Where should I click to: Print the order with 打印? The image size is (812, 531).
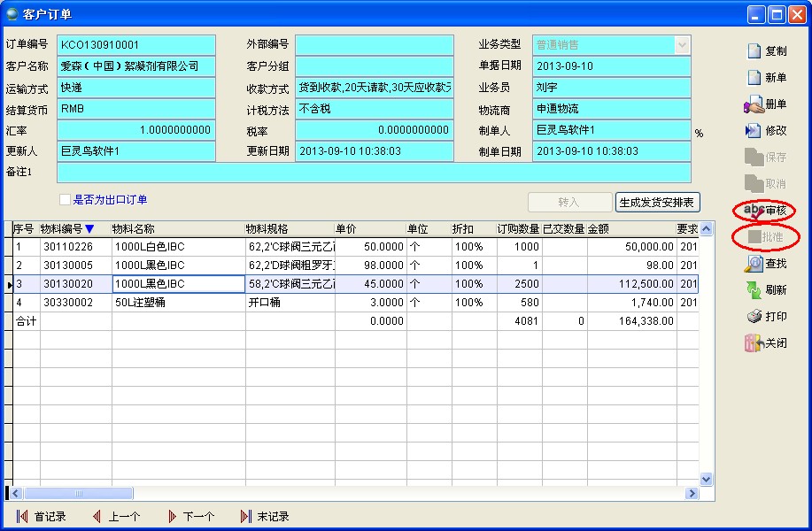click(754, 317)
